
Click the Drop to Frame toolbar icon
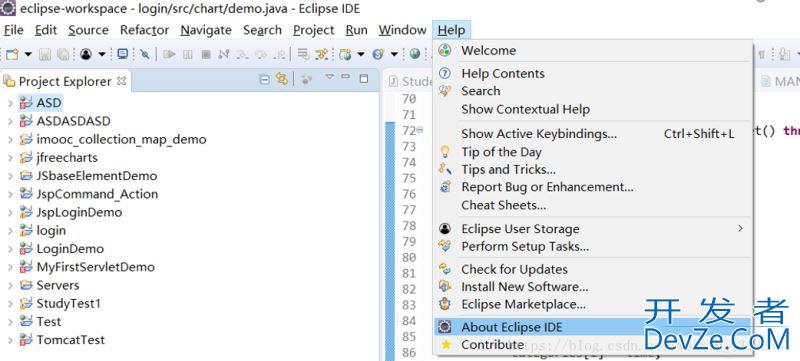click(x=304, y=54)
